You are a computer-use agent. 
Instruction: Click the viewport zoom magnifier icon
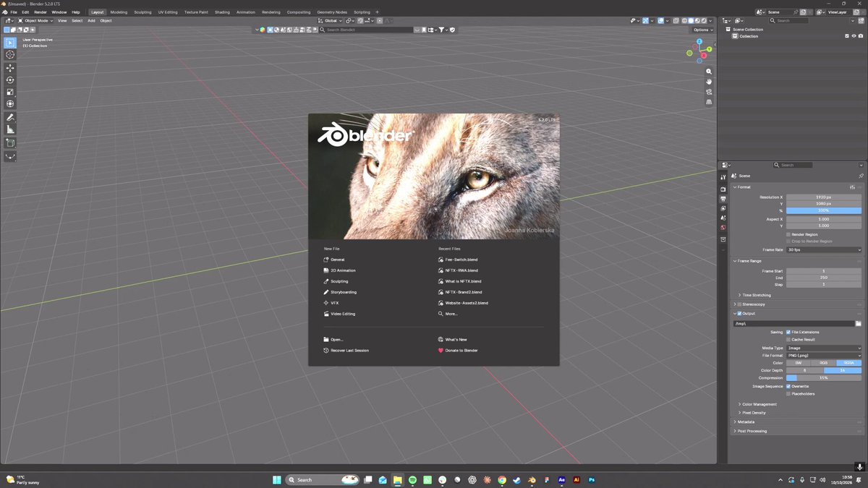coord(709,72)
